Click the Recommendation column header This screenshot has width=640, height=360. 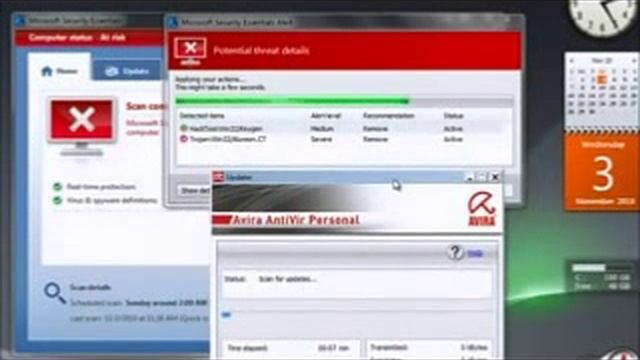(389, 116)
